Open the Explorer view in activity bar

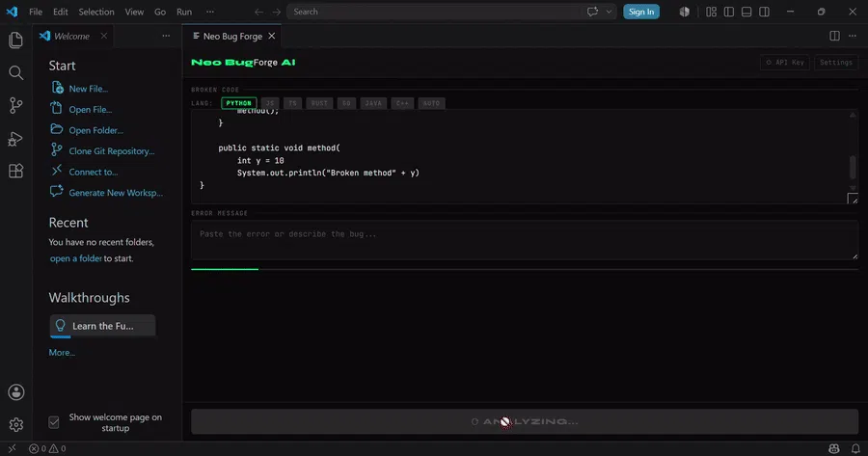coord(15,40)
